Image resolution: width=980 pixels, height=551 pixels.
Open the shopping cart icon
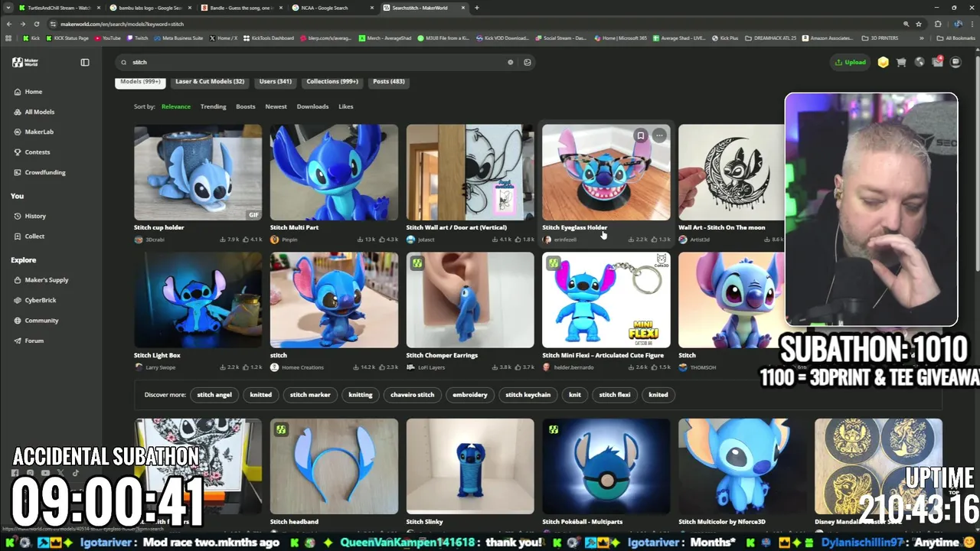tap(901, 62)
